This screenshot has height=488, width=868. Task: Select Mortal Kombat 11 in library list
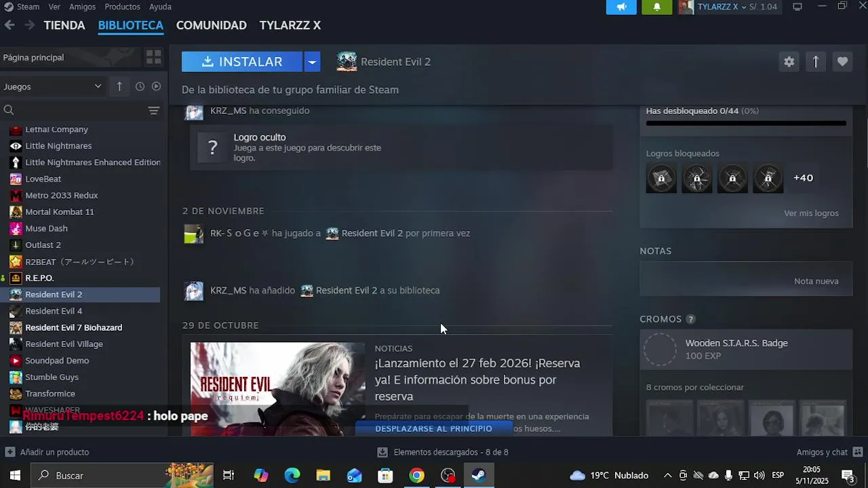point(80,211)
